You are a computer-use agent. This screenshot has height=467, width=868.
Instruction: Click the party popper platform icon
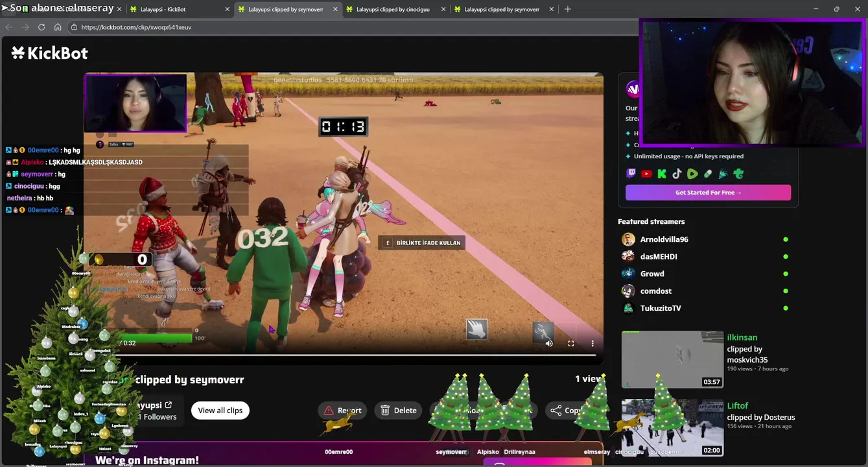723,174
